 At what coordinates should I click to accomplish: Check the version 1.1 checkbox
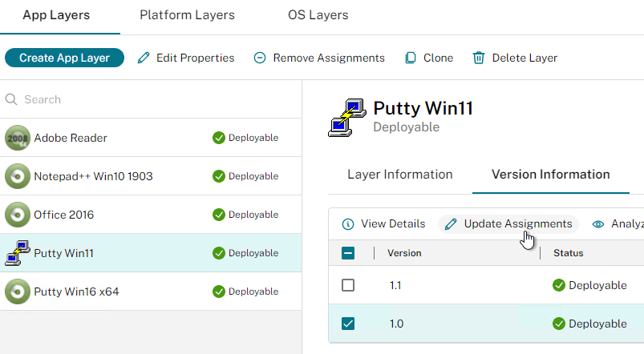[x=348, y=285]
